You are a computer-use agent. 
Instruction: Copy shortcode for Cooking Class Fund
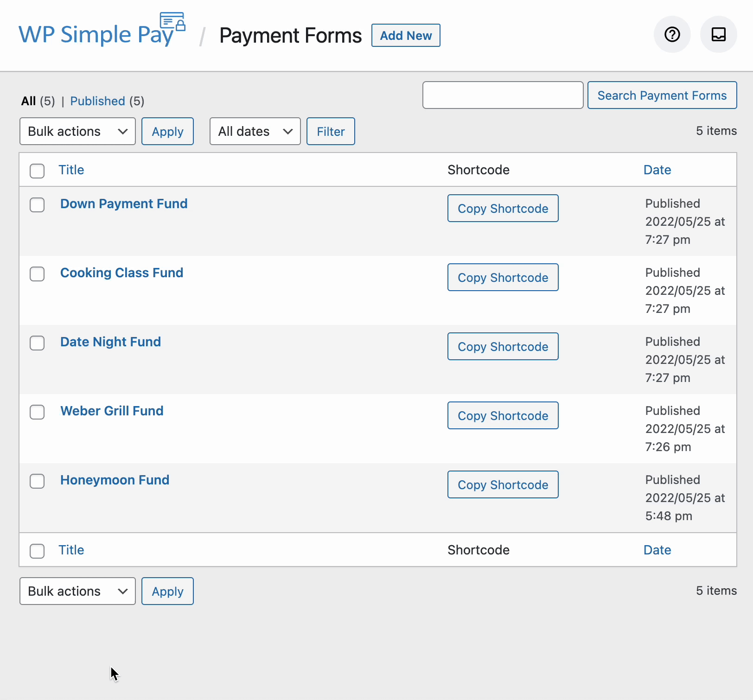(503, 278)
